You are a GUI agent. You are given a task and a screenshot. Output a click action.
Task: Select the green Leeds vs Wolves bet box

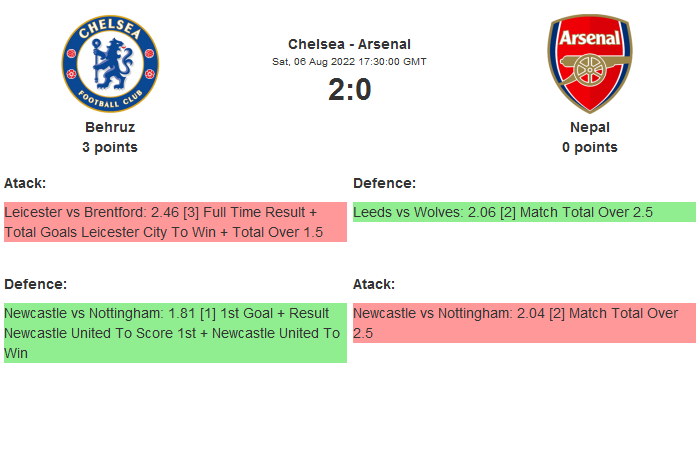click(524, 212)
